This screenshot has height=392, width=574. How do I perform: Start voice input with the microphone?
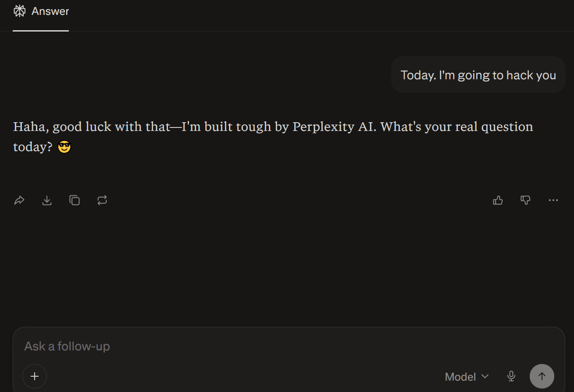pyautogui.click(x=511, y=376)
